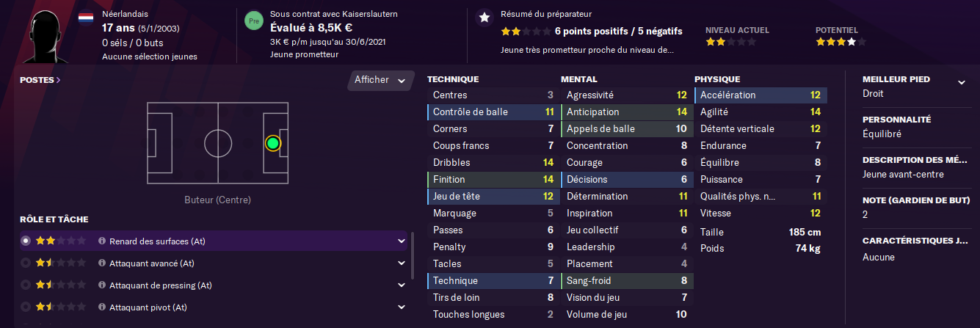Click the info icon beside Attaquant avancé
The width and height of the screenshot is (980, 328).
pos(103,263)
